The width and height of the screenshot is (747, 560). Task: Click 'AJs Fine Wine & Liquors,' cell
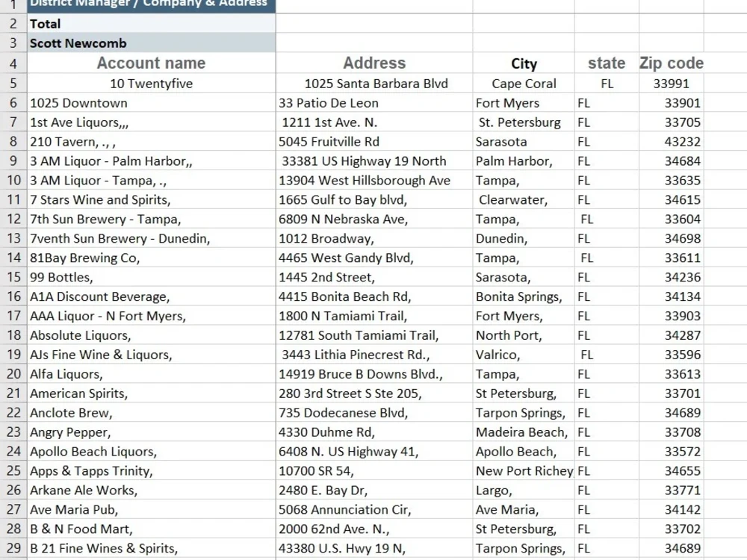tap(151, 354)
